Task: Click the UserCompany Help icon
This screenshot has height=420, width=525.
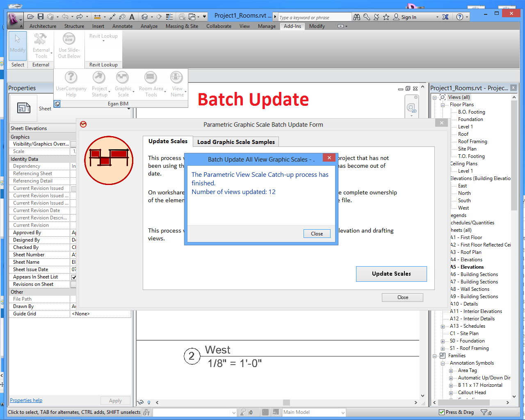Action: (x=71, y=84)
